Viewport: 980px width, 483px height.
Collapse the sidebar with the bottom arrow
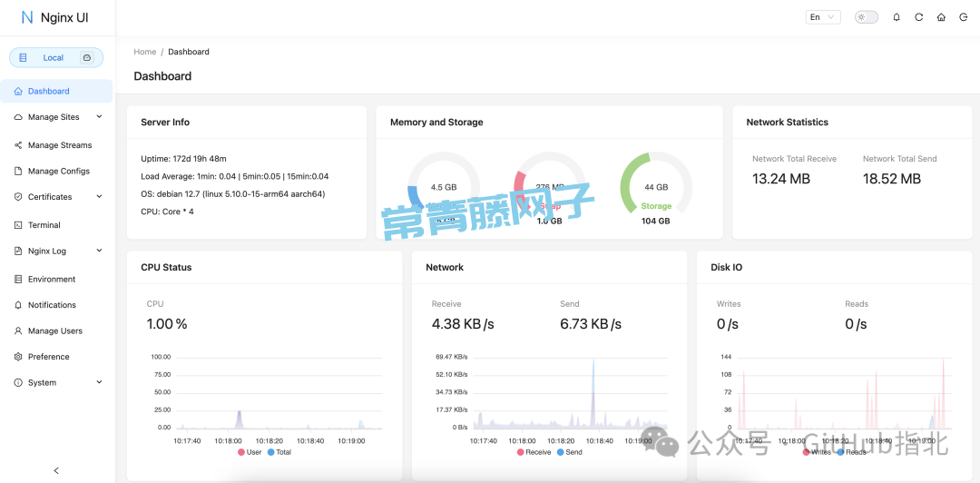click(x=56, y=470)
